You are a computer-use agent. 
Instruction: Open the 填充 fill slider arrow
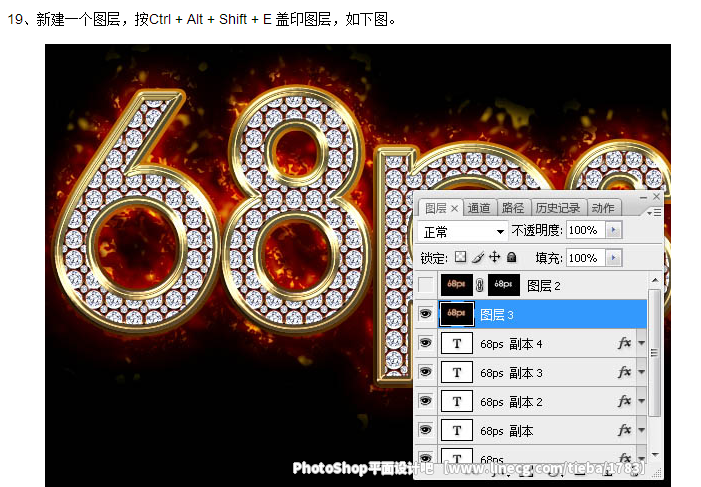(614, 258)
